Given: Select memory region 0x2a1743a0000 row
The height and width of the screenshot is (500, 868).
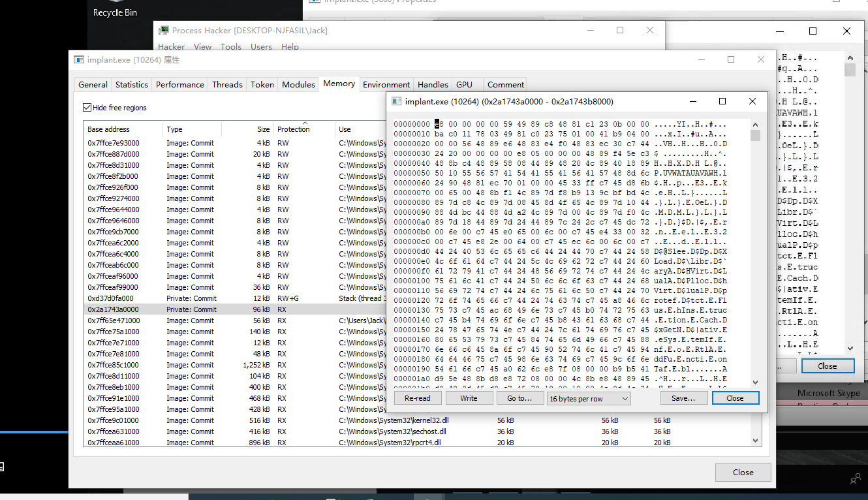Looking at the screenshot, I should (x=235, y=309).
